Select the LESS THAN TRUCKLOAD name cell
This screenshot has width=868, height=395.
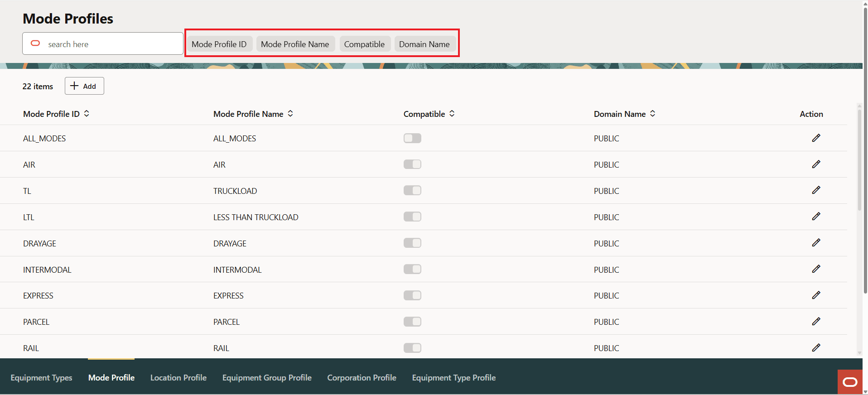(x=256, y=217)
